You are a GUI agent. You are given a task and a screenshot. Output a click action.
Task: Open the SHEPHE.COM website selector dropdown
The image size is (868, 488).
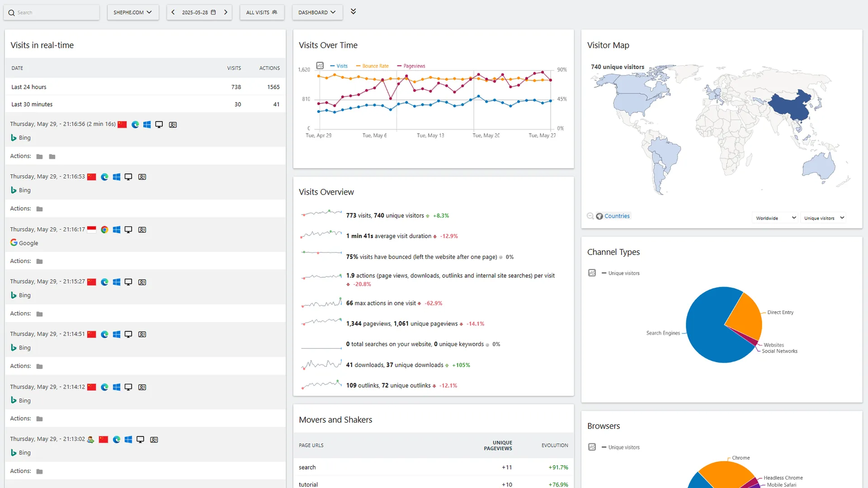tap(132, 12)
